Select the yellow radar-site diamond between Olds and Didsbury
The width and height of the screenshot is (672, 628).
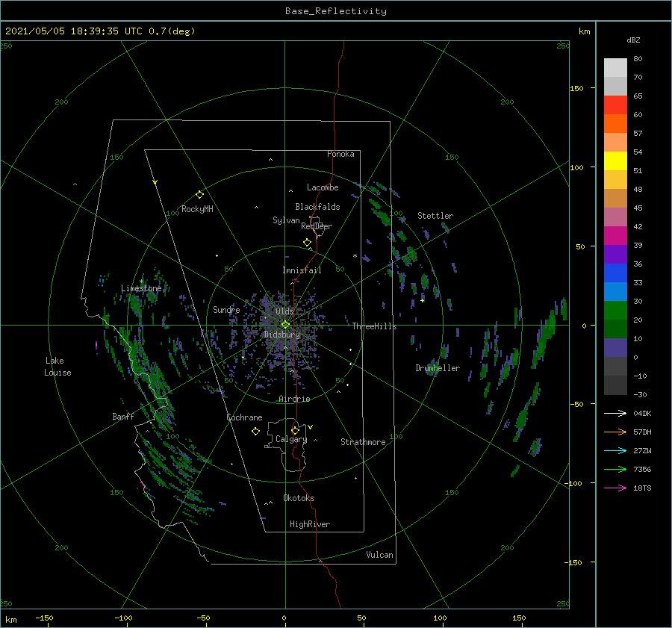pyautogui.click(x=285, y=325)
